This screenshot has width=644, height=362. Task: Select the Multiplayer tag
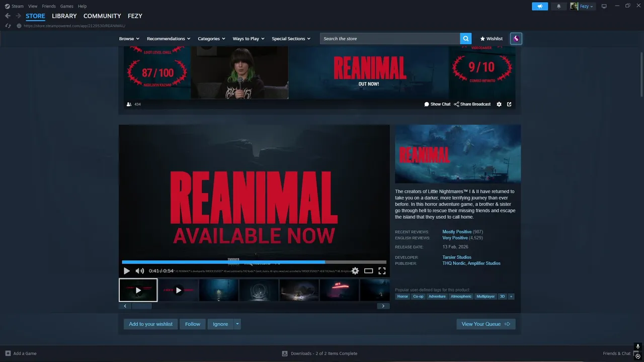[x=486, y=297]
